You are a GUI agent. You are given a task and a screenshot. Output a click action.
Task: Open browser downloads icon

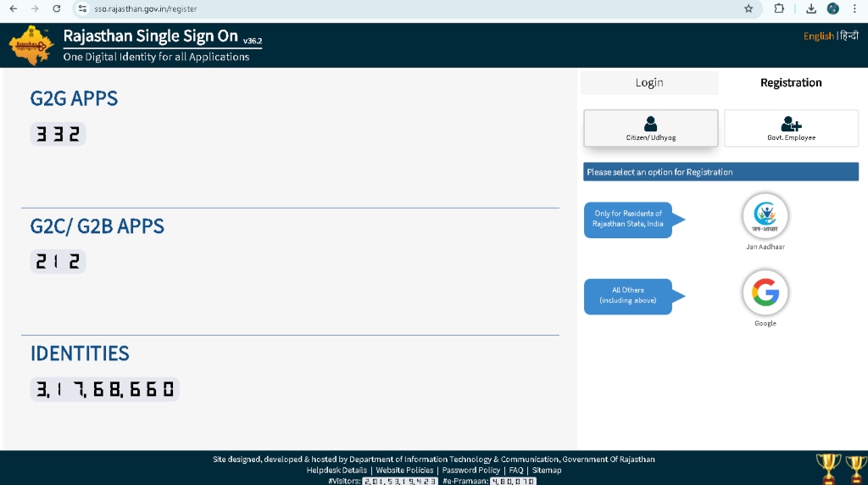(x=811, y=8)
